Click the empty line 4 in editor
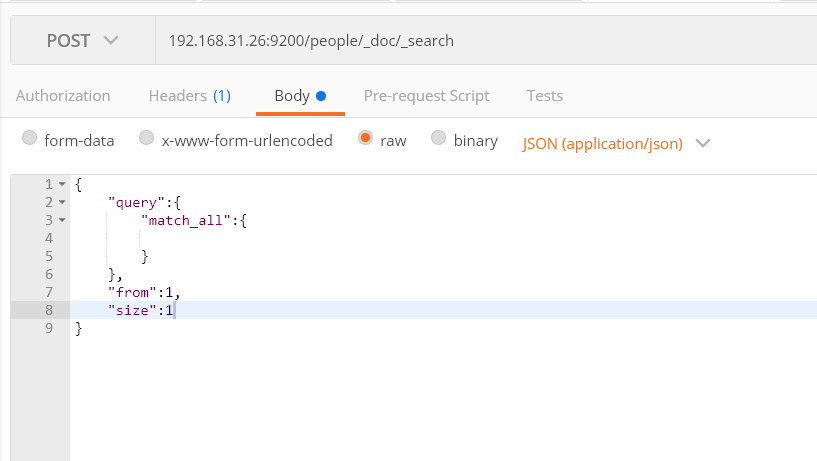The height and width of the screenshot is (461, 817). pos(300,238)
